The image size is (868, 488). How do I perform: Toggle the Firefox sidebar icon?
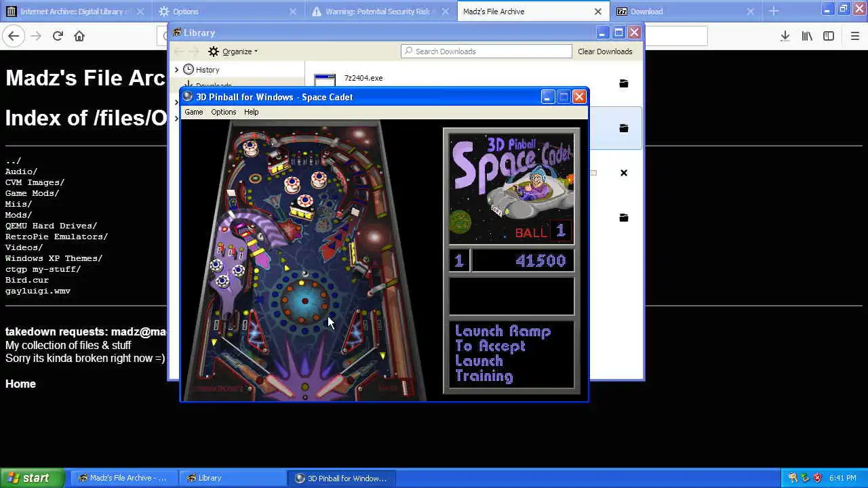(x=829, y=37)
